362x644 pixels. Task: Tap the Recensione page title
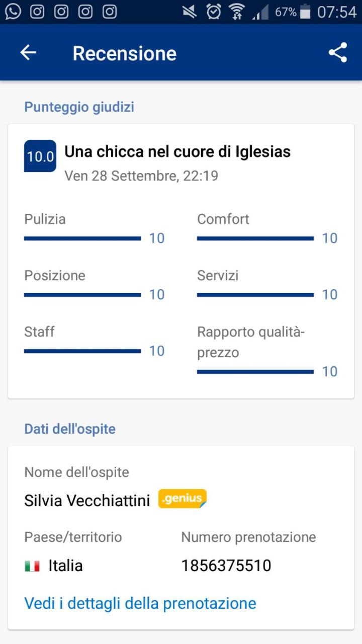pos(125,53)
